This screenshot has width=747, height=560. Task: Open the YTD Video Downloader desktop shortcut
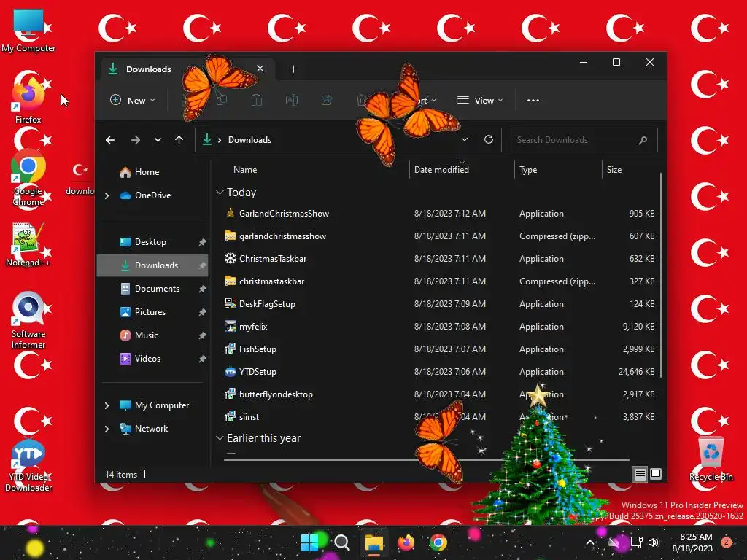pyautogui.click(x=28, y=466)
